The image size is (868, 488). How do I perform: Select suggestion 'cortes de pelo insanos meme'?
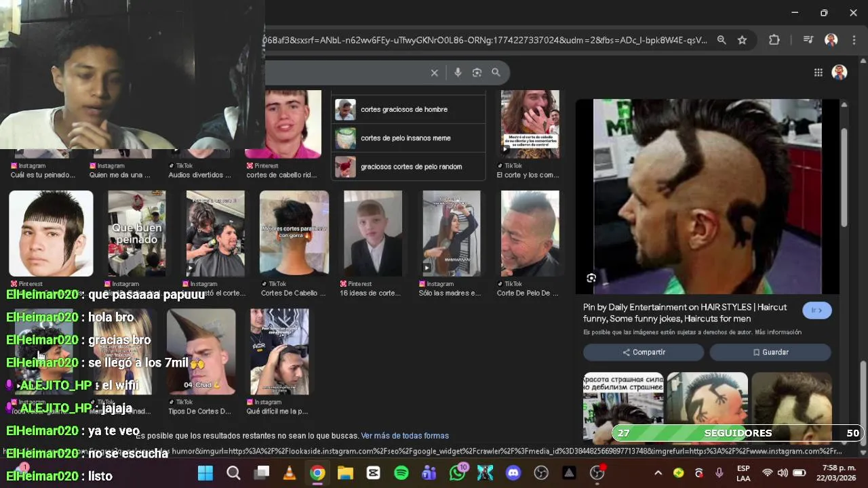[x=409, y=138]
